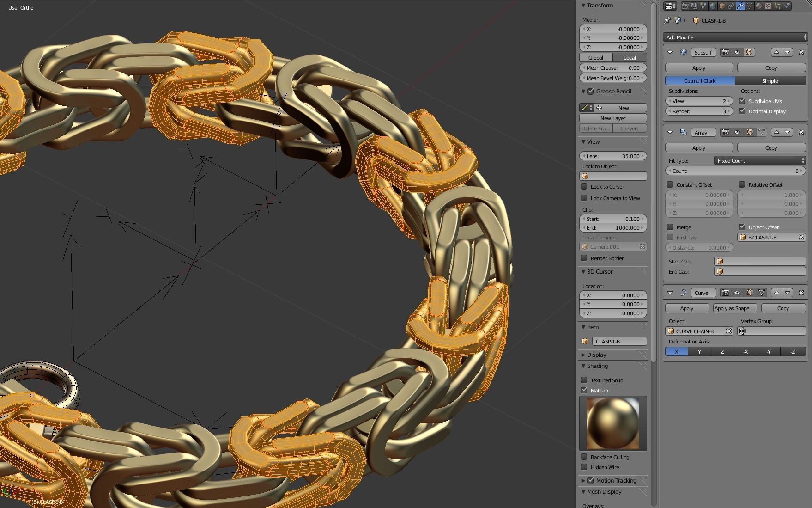This screenshot has height=508, width=812.
Task: Set deformation axis to -Z
Action: [793, 351]
